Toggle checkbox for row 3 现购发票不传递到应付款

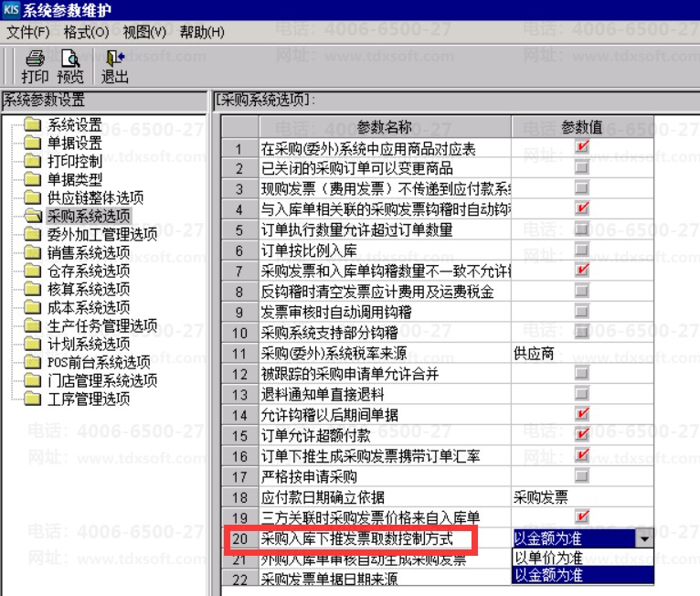pos(582,187)
